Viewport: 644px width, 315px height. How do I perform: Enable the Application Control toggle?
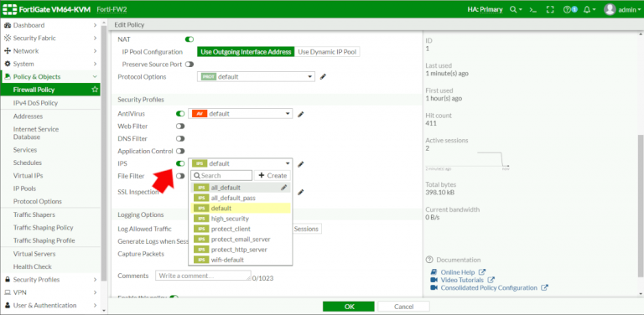pos(180,151)
